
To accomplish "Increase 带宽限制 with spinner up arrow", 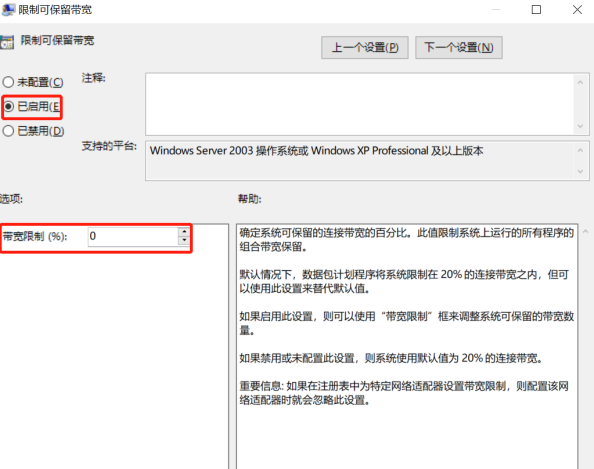I will (184, 231).
